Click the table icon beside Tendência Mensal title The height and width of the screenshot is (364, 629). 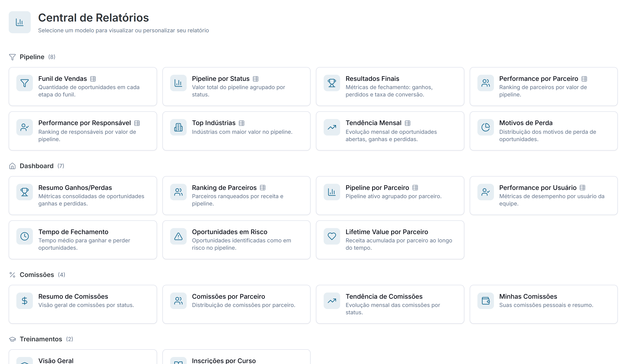tap(408, 123)
